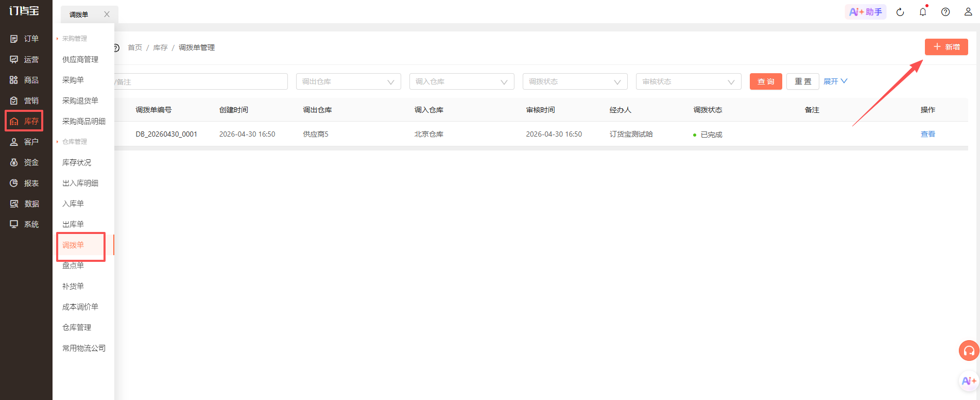Open the 系统 monitor icon in sidebar
The width and height of the screenshot is (980, 400).
(x=14, y=224)
